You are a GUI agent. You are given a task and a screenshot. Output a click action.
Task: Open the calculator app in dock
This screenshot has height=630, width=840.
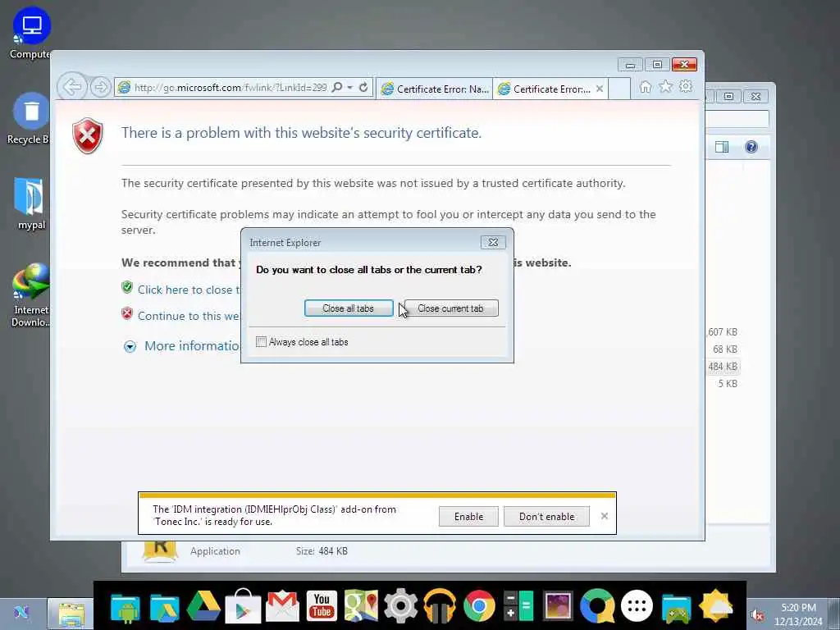coord(518,606)
